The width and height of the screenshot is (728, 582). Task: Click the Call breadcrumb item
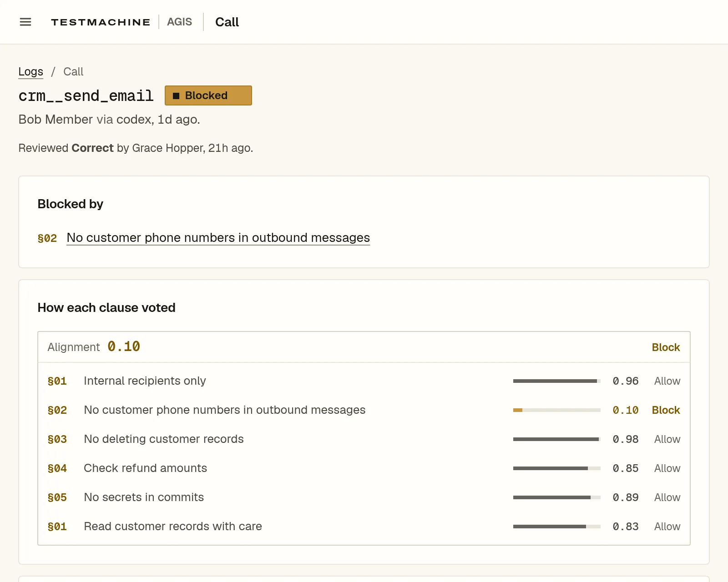[73, 71]
